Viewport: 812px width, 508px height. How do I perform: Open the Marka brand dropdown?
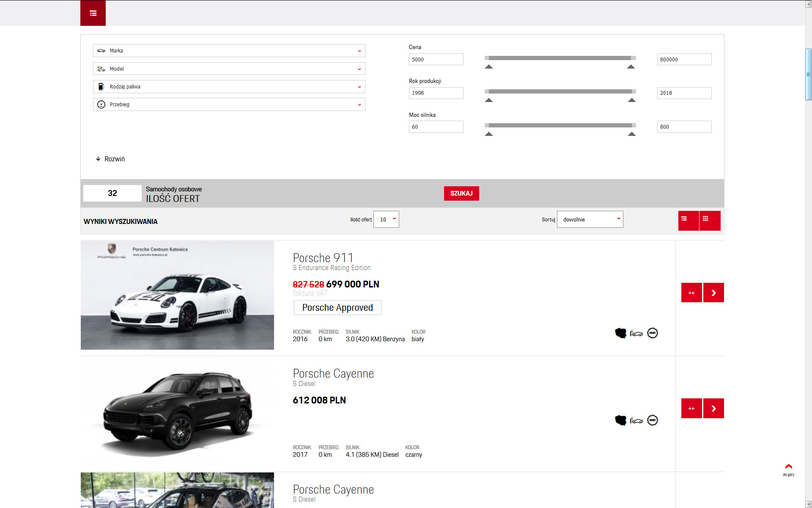click(x=229, y=51)
